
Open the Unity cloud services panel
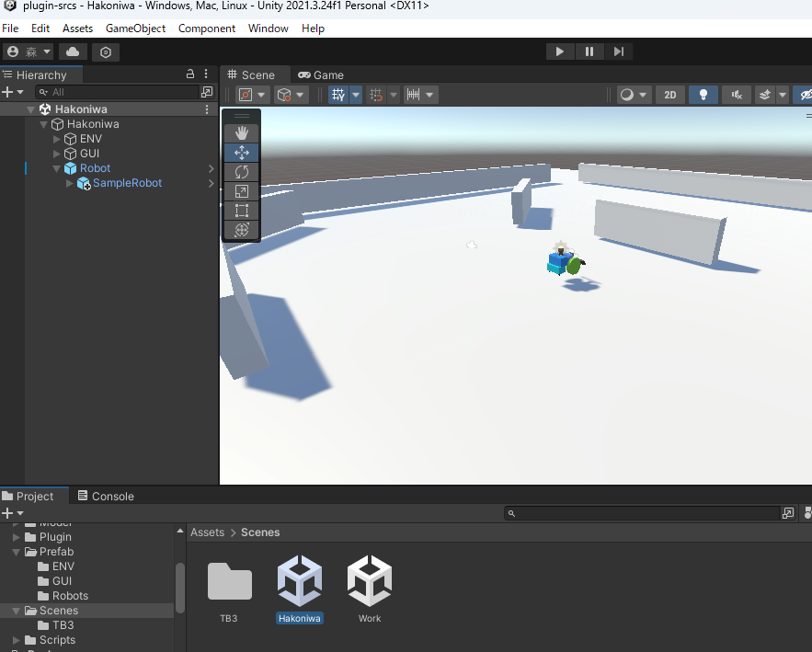pos(73,52)
